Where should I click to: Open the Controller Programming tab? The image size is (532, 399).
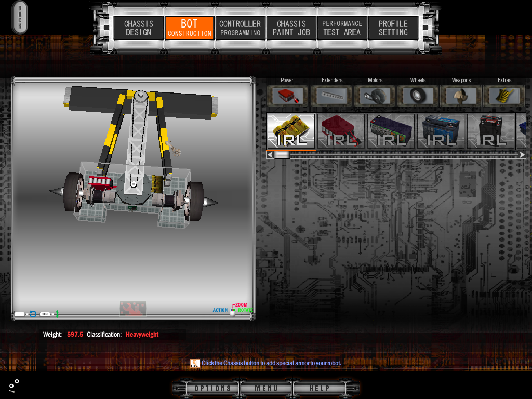pyautogui.click(x=240, y=28)
